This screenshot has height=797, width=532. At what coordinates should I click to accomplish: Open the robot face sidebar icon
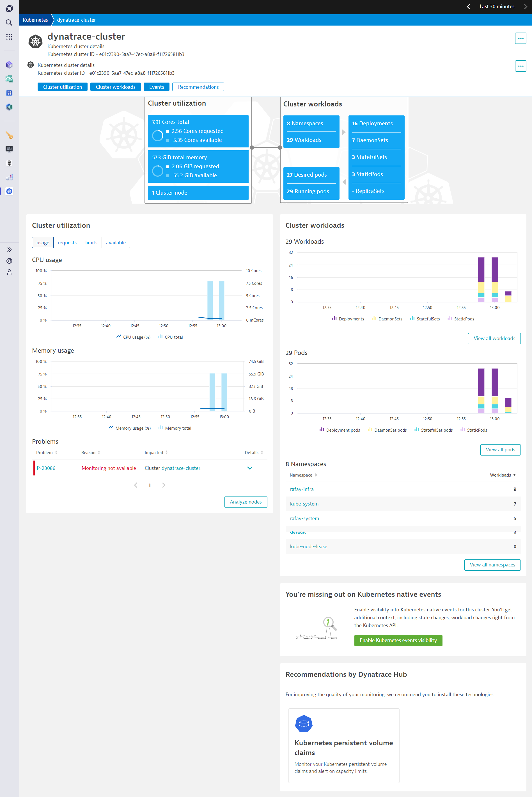click(9, 163)
